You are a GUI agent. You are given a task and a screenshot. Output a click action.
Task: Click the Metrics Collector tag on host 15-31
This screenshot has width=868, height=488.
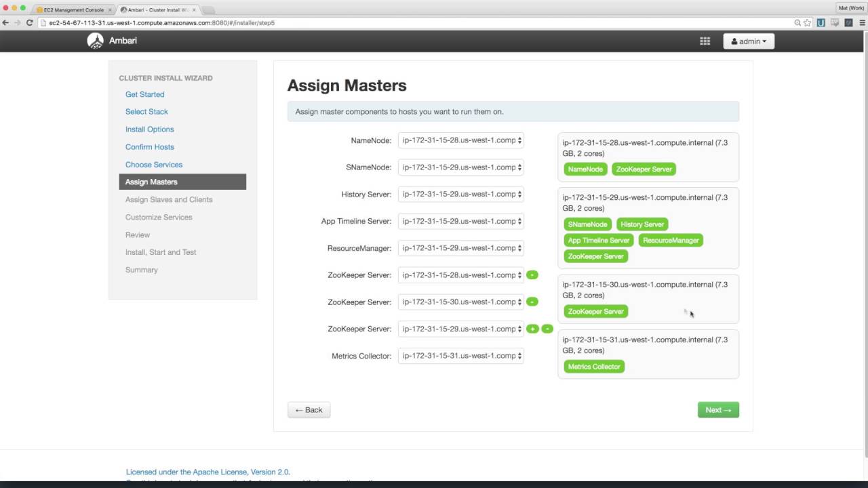click(x=594, y=367)
